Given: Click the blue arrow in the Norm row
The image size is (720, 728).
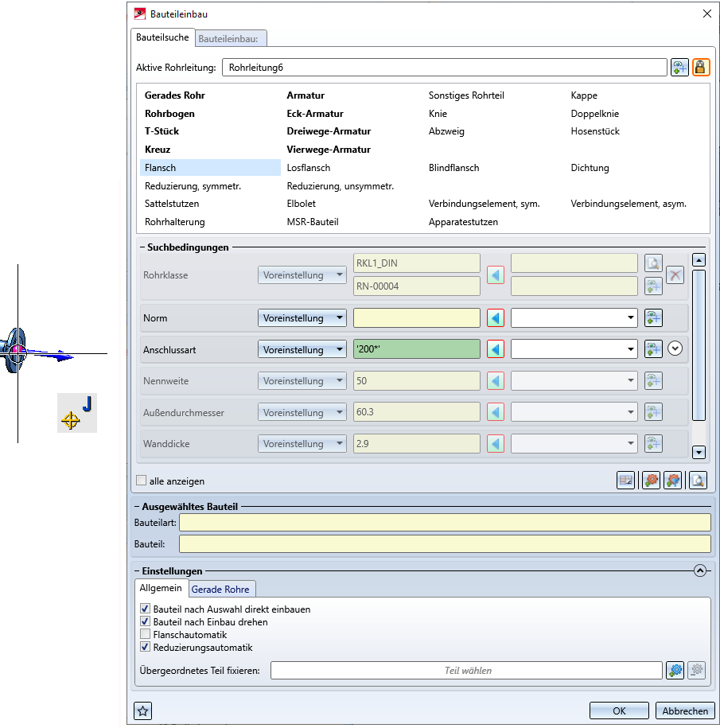Looking at the screenshot, I should [496, 318].
